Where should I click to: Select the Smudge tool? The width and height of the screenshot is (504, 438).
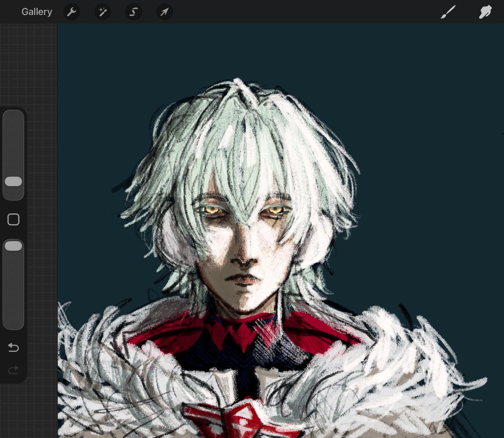(x=485, y=12)
